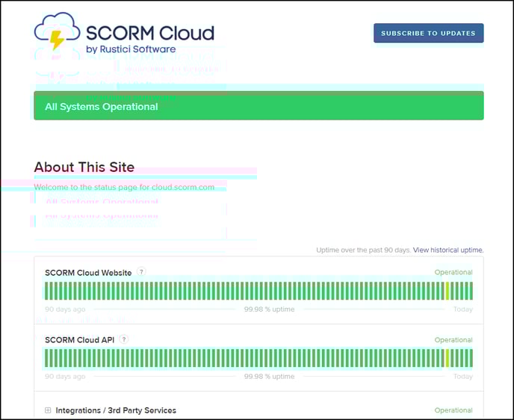Click the All Systems Operational banner
Viewport: 514px width, 420px height.
(258, 105)
